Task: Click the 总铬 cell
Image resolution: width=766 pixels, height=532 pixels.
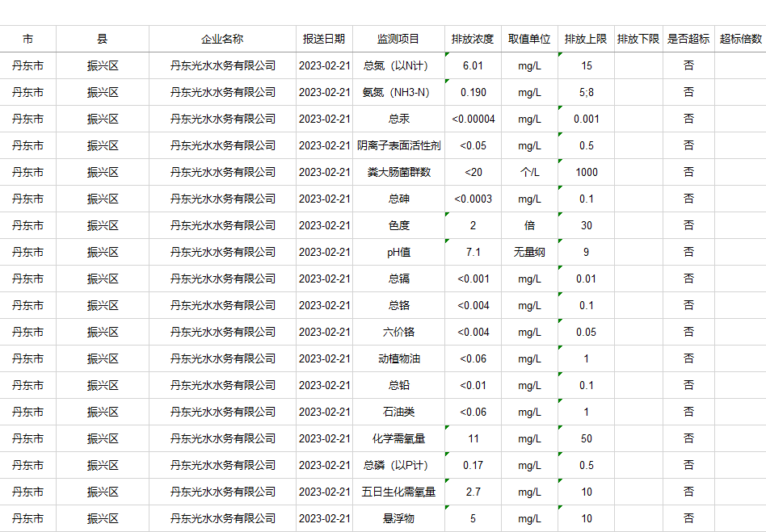Action: click(x=398, y=305)
